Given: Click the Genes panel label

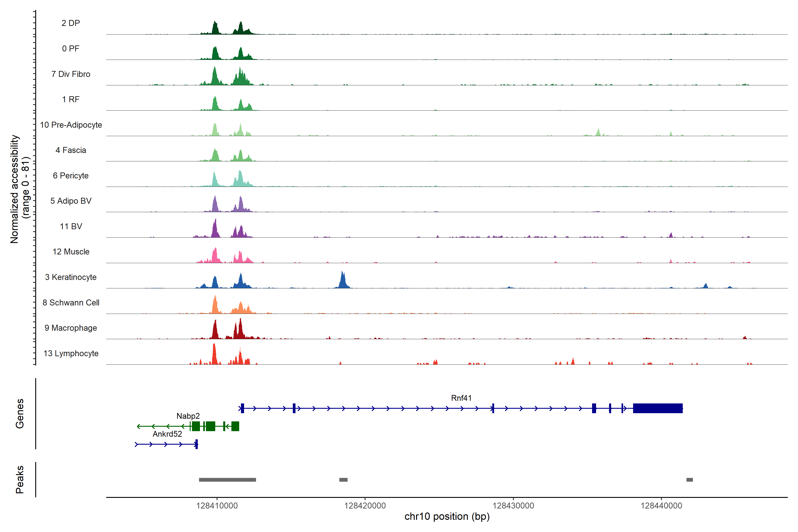Looking at the screenshot, I should pyautogui.click(x=20, y=414).
